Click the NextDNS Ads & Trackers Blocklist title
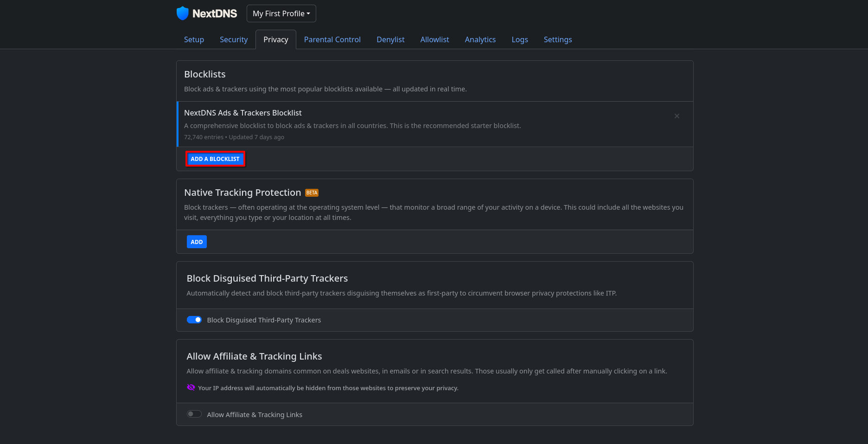Viewport: 868px width, 444px height. click(243, 113)
